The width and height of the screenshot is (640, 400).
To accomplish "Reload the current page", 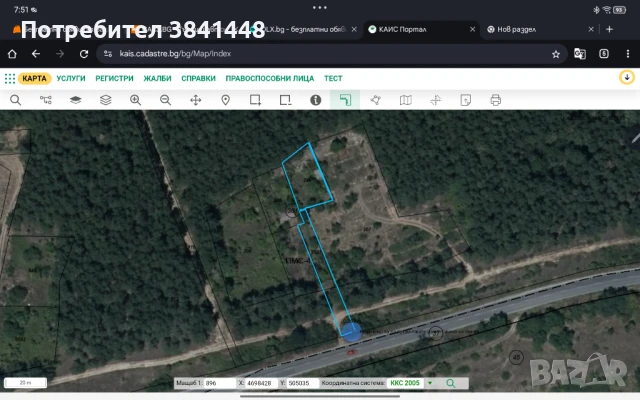I will click(x=84, y=54).
